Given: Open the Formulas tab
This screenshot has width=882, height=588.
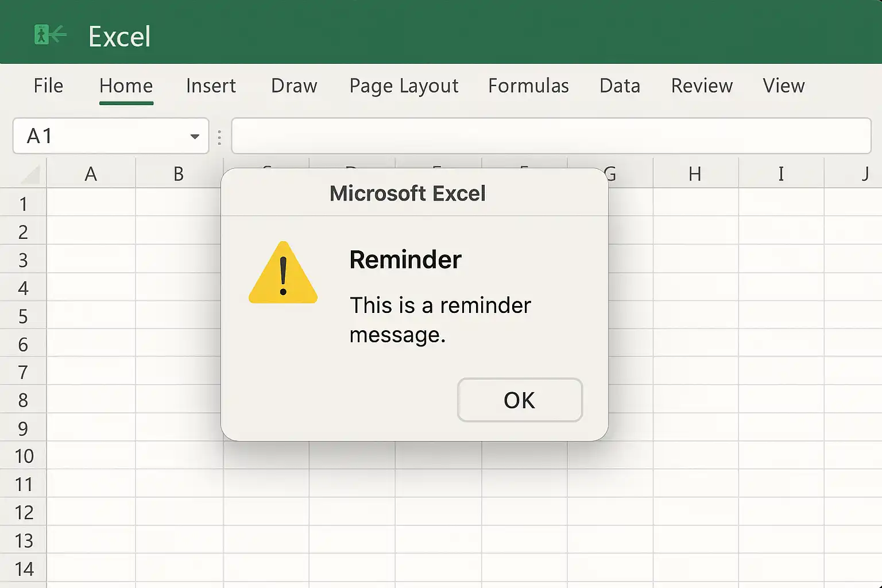Looking at the screenshot, I should [528, 86].
